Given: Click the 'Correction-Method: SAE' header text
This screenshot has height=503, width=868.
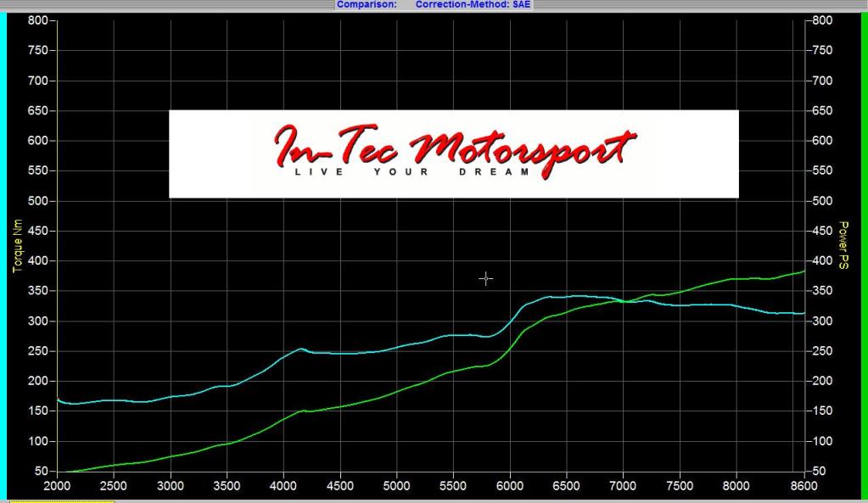Looking at the screenshot, I should (473, 4).
